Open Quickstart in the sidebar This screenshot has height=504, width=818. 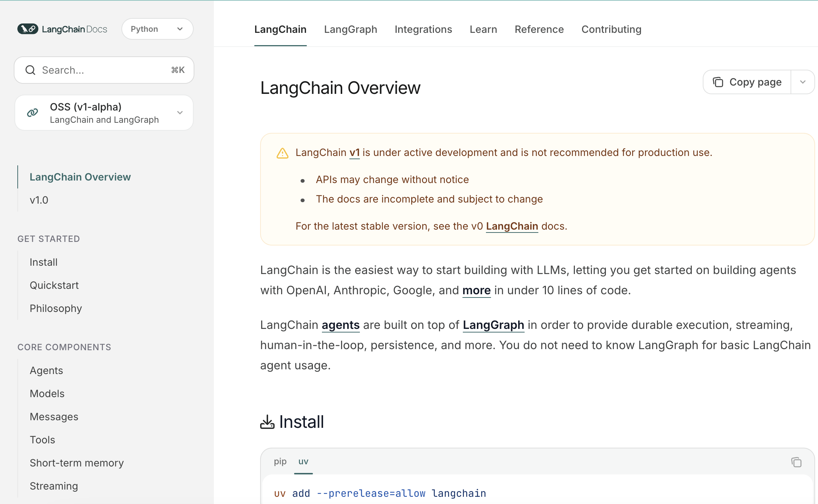[54, 285]
